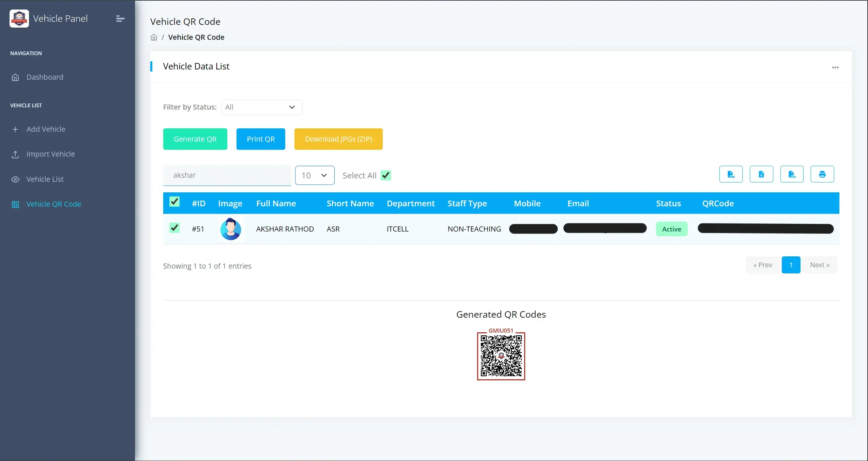
Task: Click the Generated QR Codes heading
Action: [501, 315]
